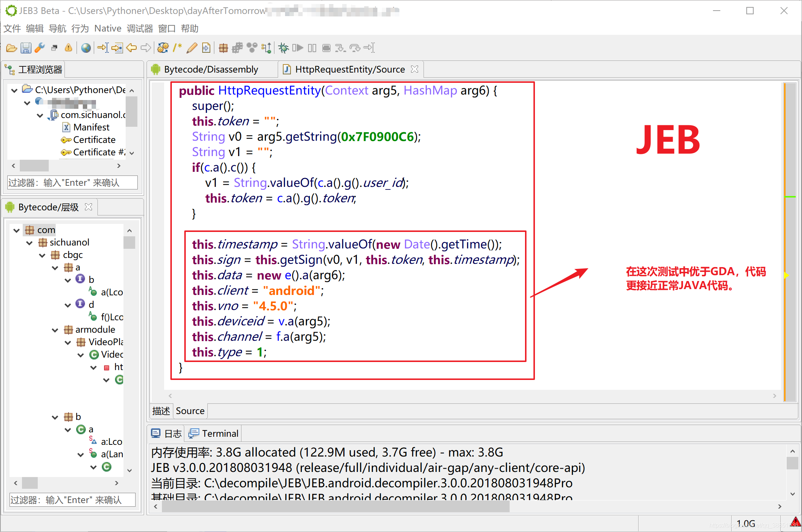
Task: Open the 文件 menu
Action: (12, 29)
